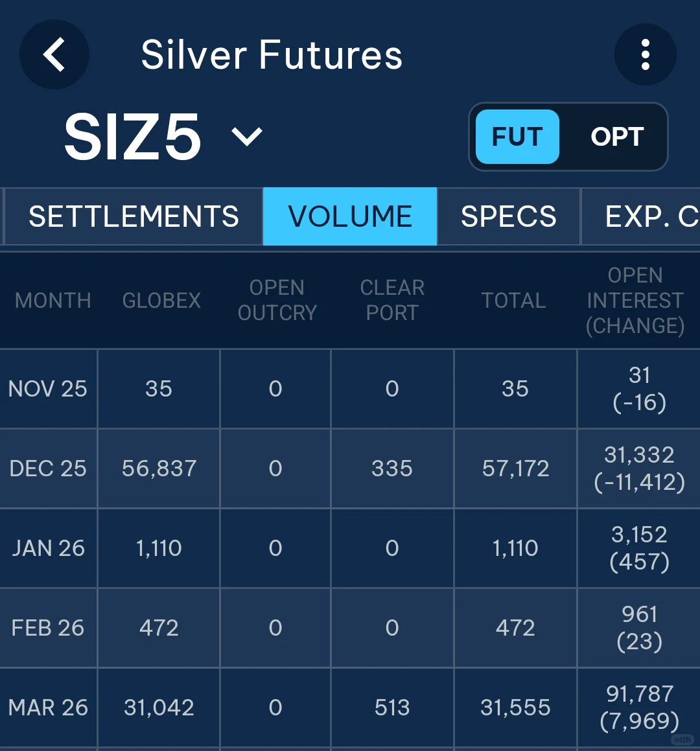The image size is (700, 751).
Task: Select the NOV 25 contract row
Action: (48, 389)
